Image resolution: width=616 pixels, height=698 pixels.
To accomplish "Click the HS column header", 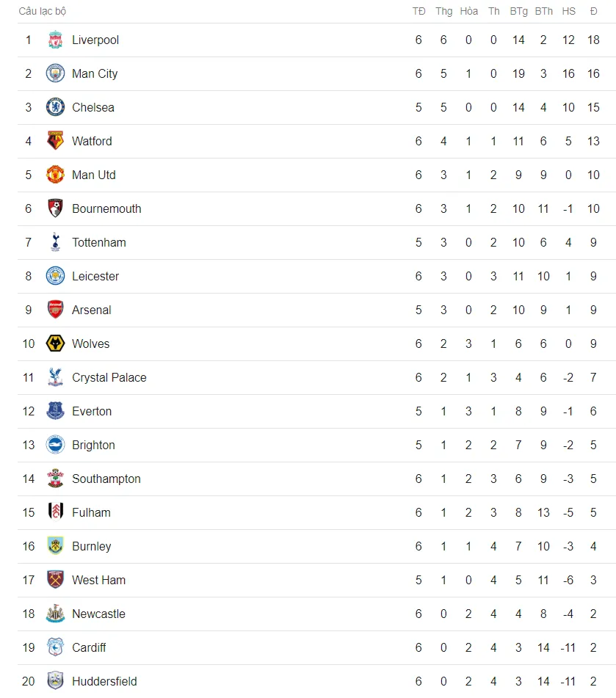I will click(x=568, y=12).
